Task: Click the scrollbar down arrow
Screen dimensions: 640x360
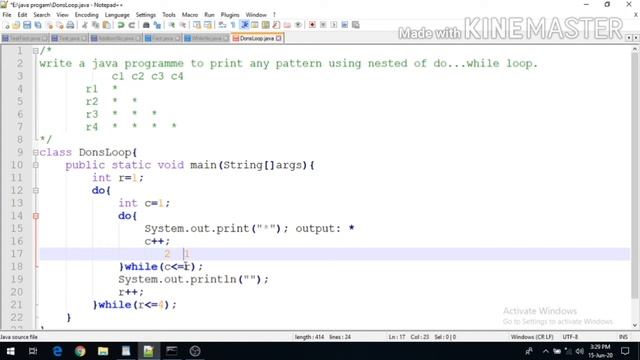Action: [x=635, y=325]
